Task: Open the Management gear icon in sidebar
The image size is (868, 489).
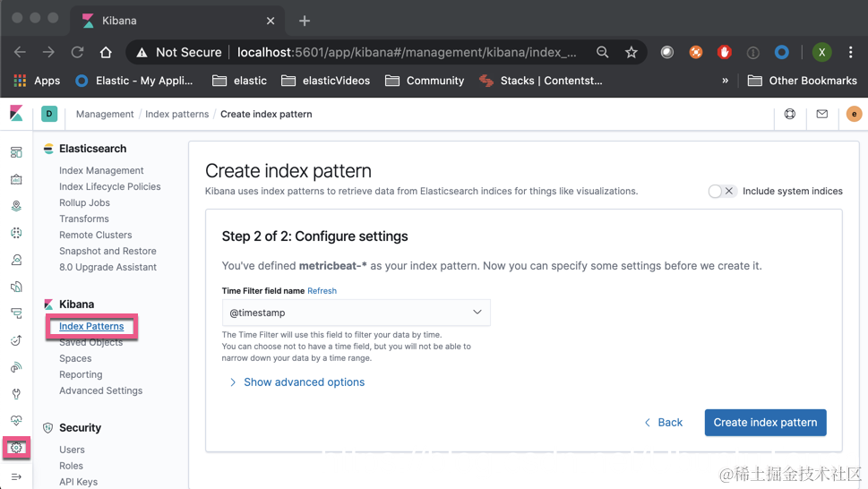Action: [16, 448]
